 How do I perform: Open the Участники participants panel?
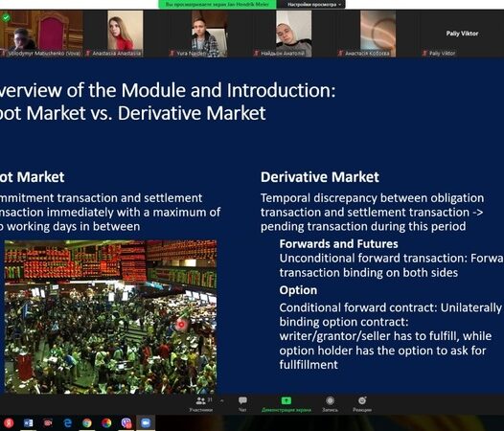click(x=201, y=404)
